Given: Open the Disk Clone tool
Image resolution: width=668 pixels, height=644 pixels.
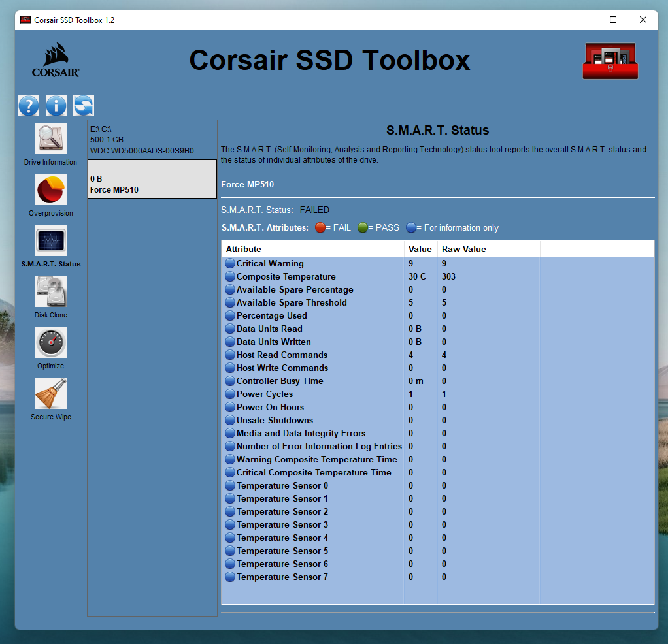Looking at the screenshot, I should tap(51, 291).
